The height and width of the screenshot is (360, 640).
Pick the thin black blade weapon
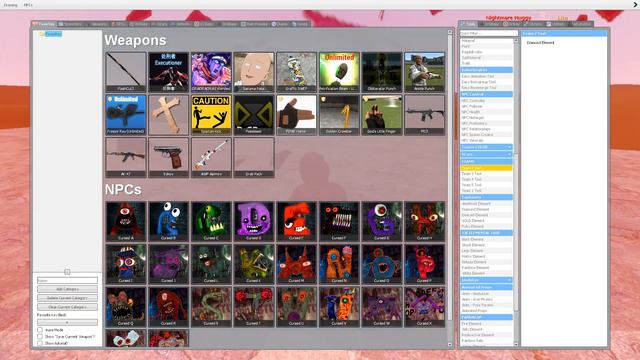(x=126, y=72)
